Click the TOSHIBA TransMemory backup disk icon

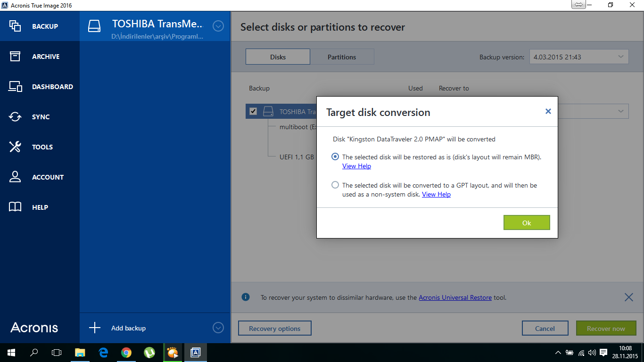point(95,26)
